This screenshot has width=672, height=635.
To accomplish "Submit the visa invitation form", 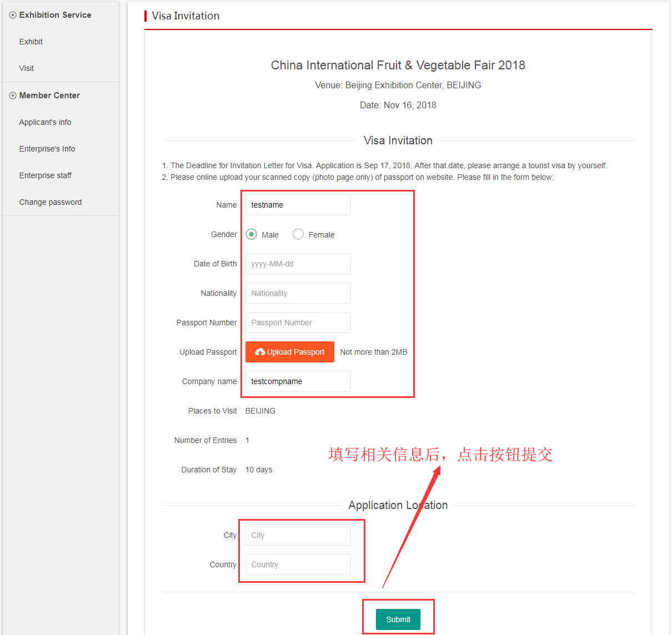I will tap(398, 619).
